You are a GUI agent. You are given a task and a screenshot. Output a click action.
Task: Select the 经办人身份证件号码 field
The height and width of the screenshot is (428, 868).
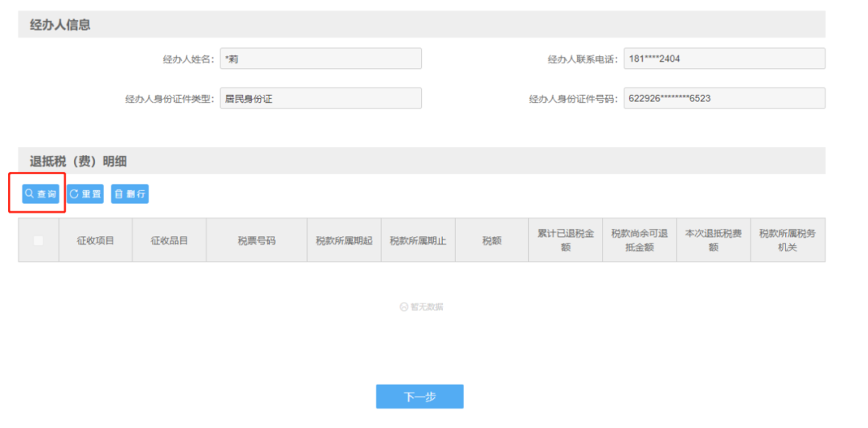pyautogui.click(x=724, y=99)
